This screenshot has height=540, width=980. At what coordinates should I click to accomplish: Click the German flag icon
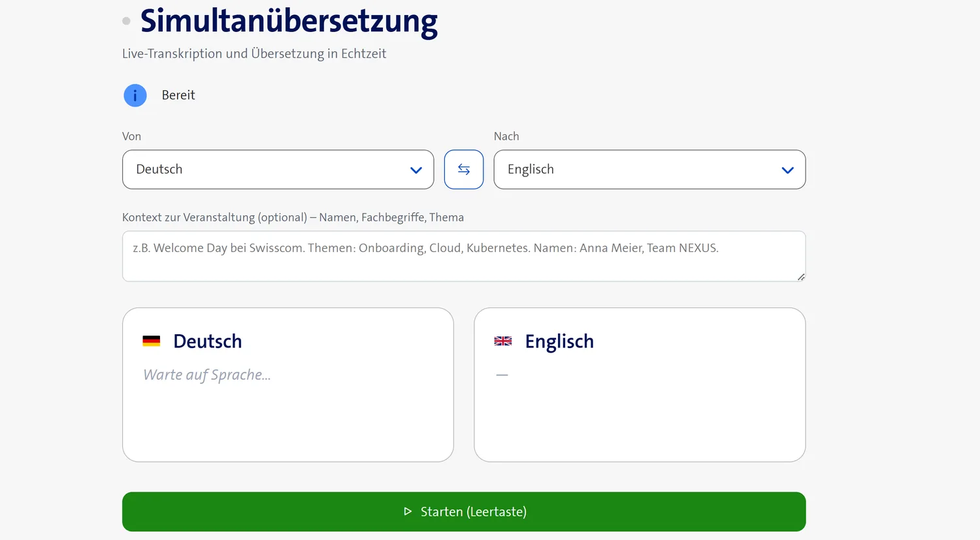tap(152, 341)
